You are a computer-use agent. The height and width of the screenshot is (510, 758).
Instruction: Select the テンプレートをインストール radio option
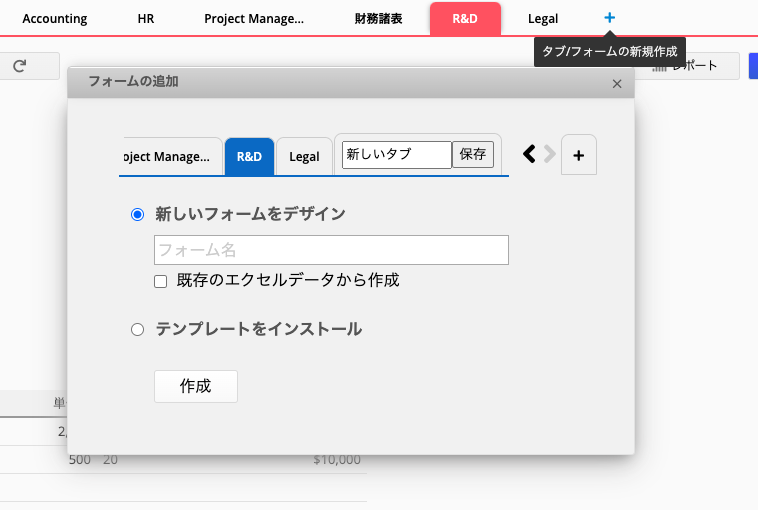click(x=138, y=329)
